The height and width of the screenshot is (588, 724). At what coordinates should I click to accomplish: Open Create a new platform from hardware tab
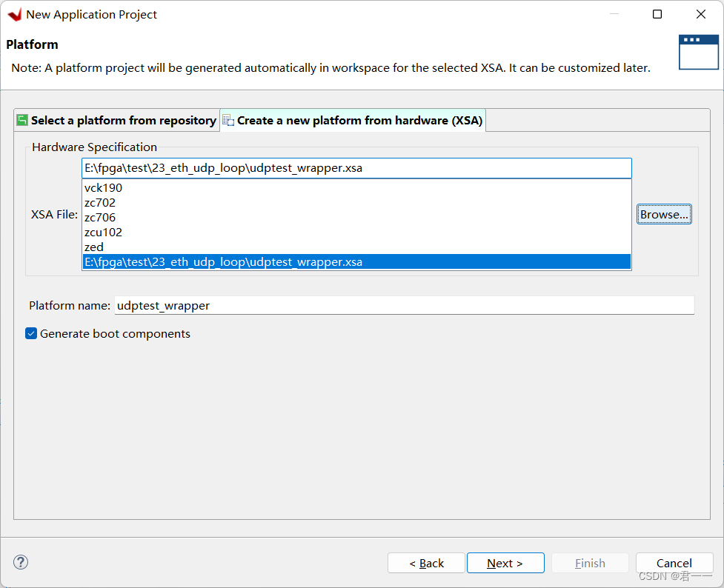pyautogui.click(x=353, y=121)
